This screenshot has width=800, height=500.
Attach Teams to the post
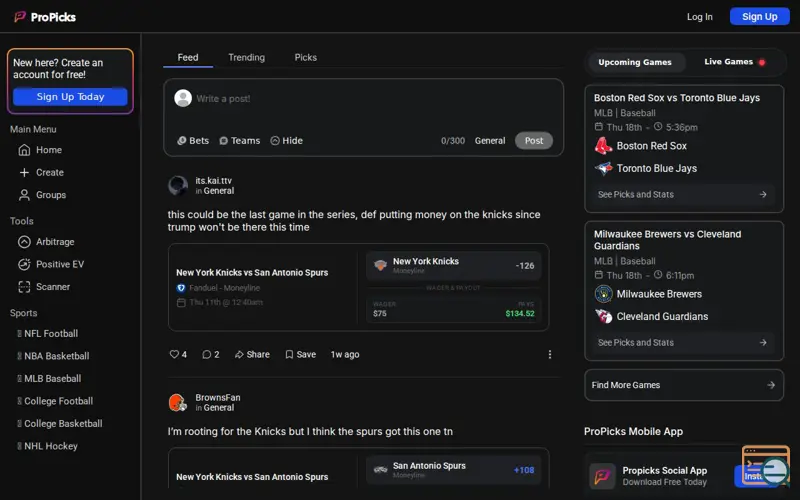pos(239,141)
